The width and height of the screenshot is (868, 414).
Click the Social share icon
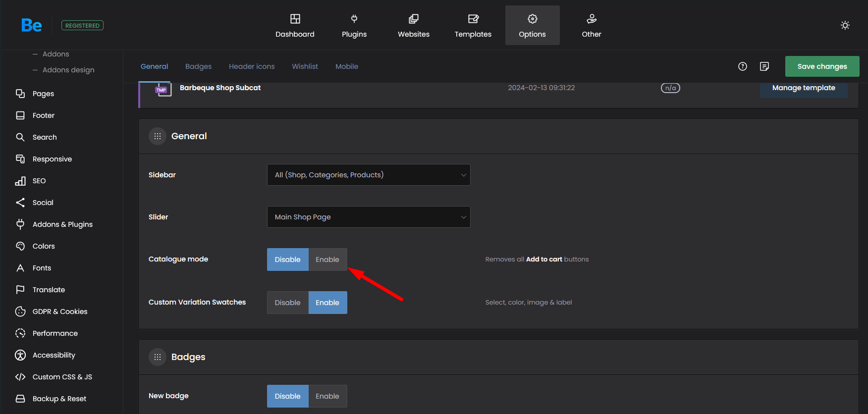20,203
